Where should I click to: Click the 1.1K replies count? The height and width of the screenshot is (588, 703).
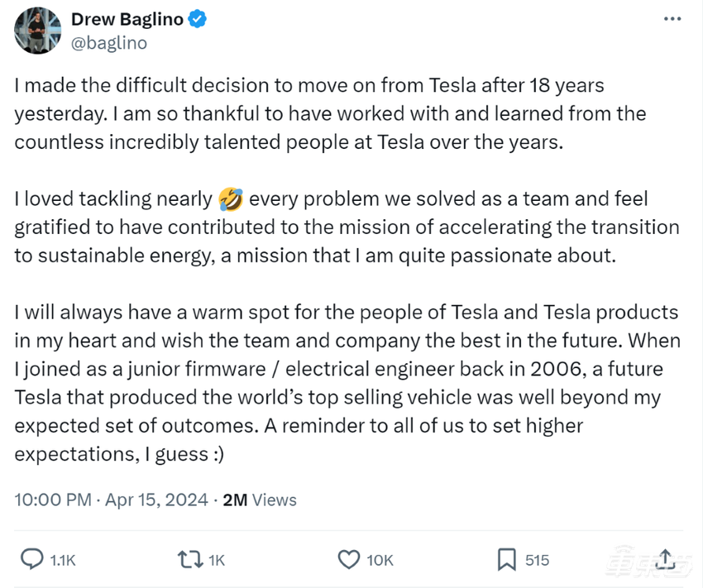pyautogui.click(x=63, y=561)
